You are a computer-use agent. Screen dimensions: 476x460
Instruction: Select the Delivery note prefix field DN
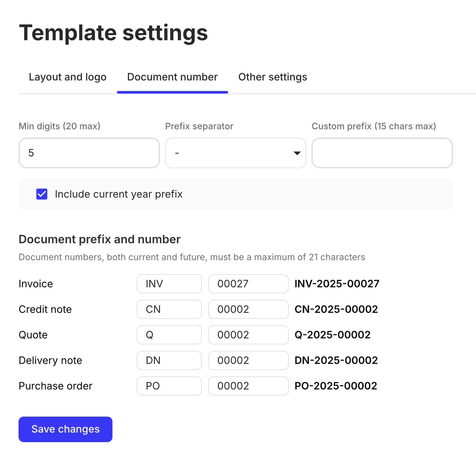point(169,360)
